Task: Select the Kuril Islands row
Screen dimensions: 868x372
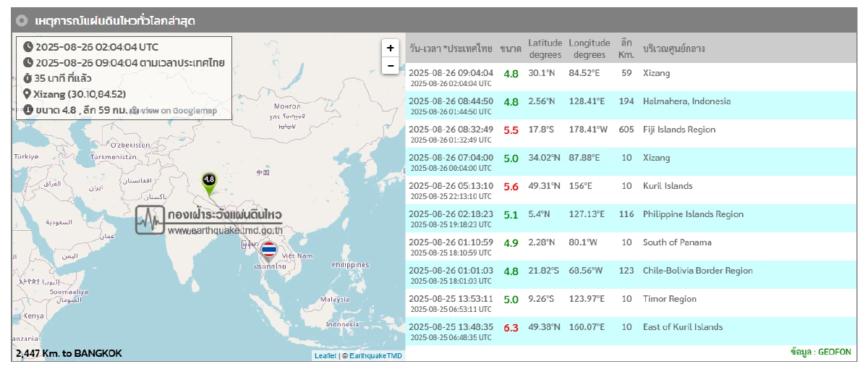Action: pos(631,190)
